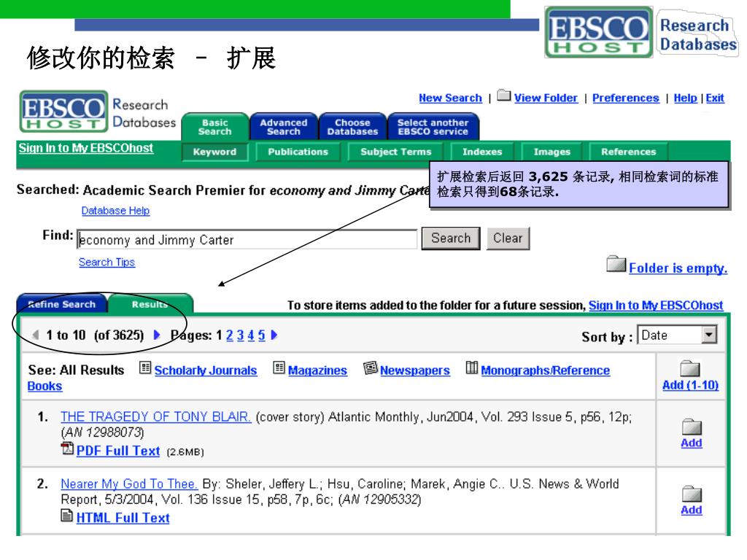Go to results page 5
Image resolution: width=747 pixels, height=560 pixels.
point(262,335)
